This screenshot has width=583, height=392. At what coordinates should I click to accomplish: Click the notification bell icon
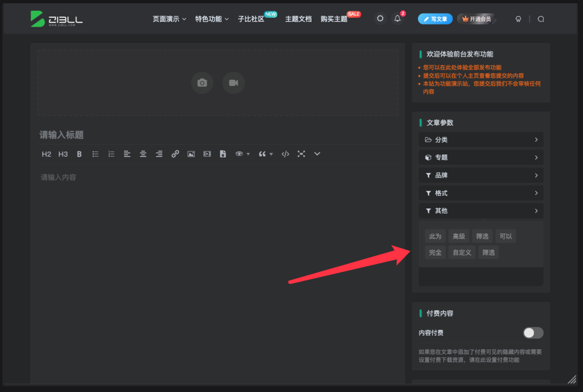(x=397, y=18)
